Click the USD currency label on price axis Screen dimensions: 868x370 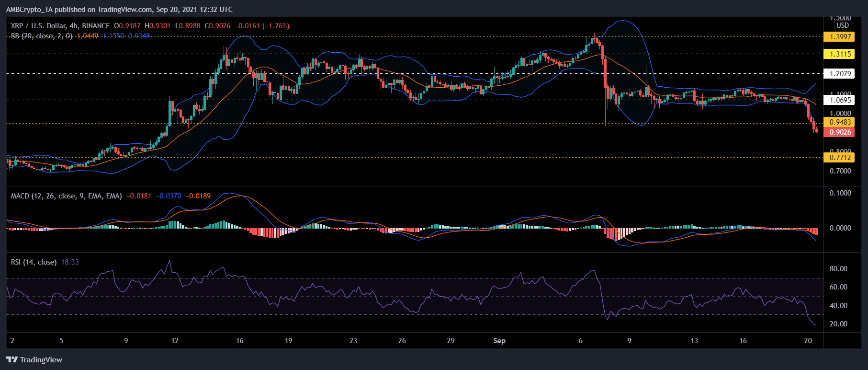843,25
